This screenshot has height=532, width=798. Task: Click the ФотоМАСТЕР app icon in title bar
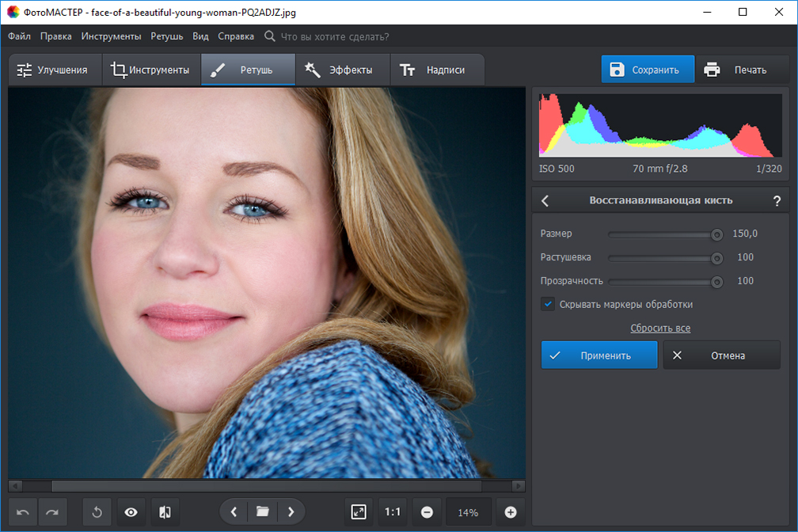[x=13, y=12]
